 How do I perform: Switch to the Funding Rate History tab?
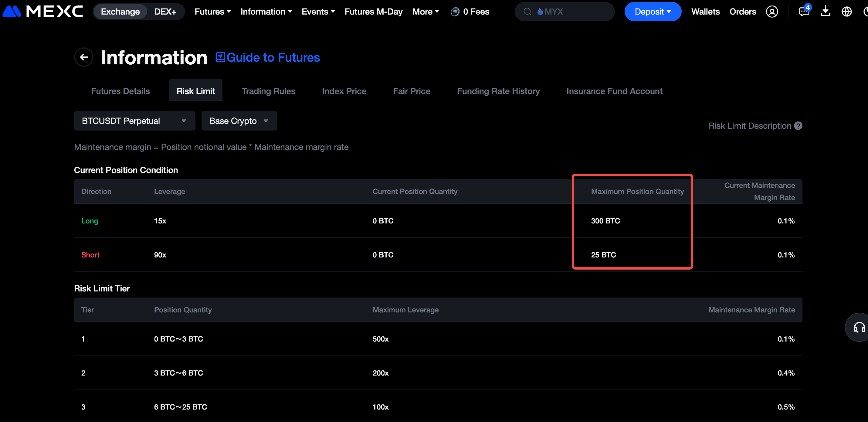(498, 91)
